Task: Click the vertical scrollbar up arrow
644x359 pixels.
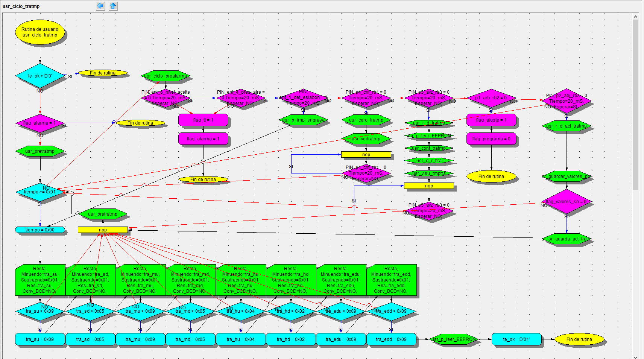Action: 635,17
